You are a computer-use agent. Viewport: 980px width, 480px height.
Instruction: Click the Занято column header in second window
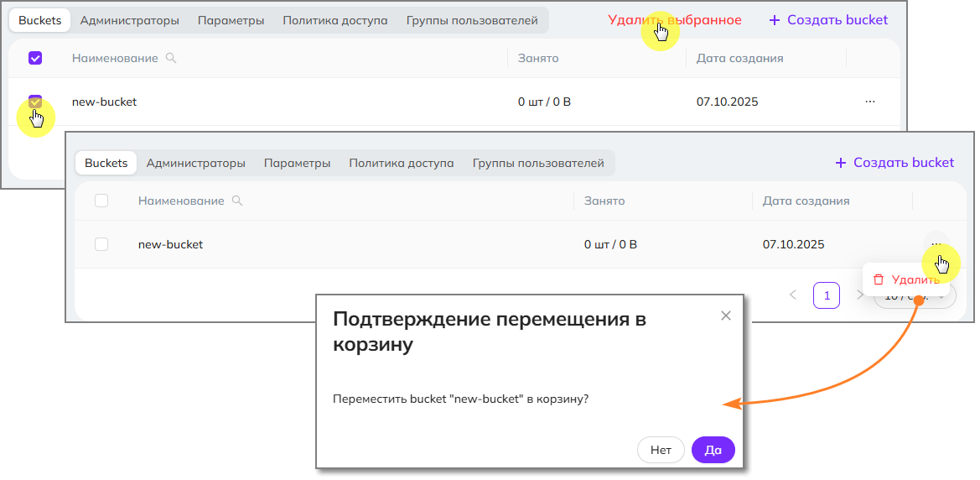point(604,201)
